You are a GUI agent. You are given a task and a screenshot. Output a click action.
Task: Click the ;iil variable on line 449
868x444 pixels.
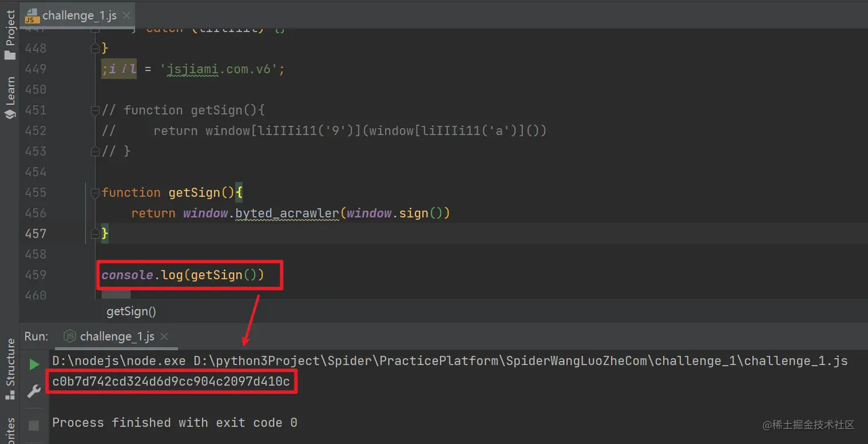[119, 70]
